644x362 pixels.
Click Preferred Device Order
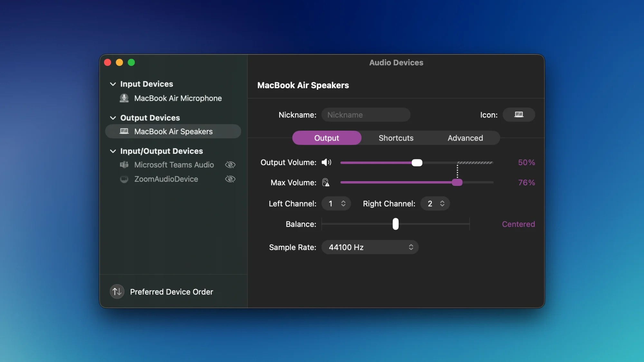[x=171, y=292]
